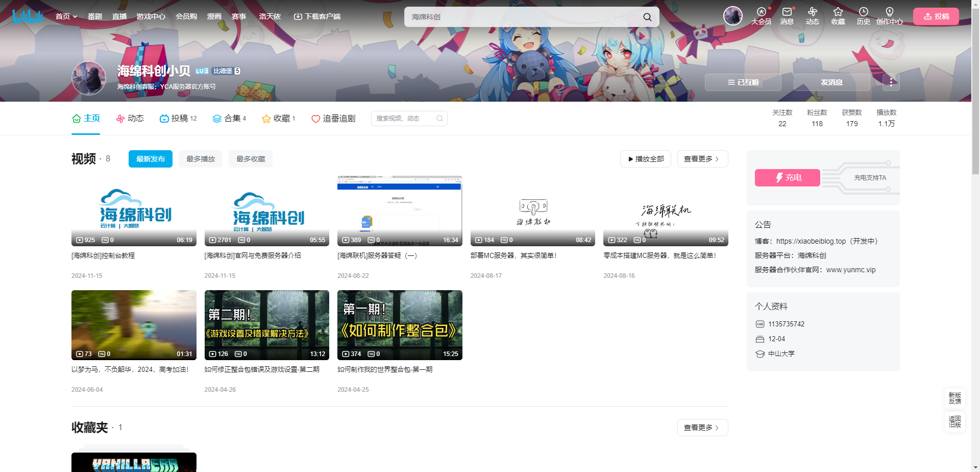This screenshot has height=472, width=980.
Task: Click the profile avatar of 海绵科创小贝
Action: pos(88,78)
